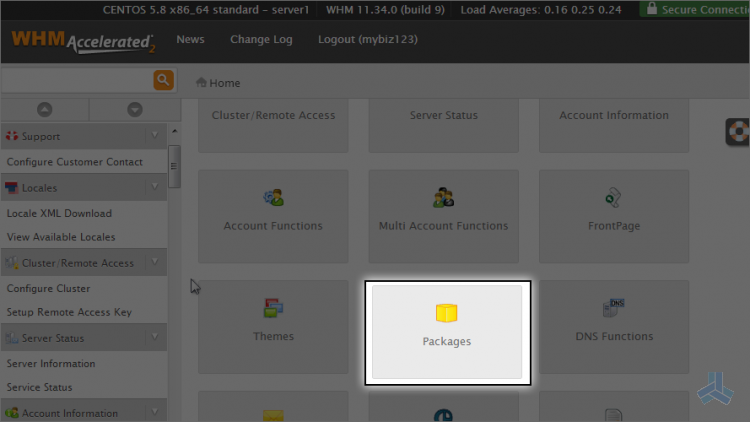Image resolution: width=750 pixels, height=422 pixels.
Task: Open the Cluster/Remote Access top tile
Action: pos(273,126)
